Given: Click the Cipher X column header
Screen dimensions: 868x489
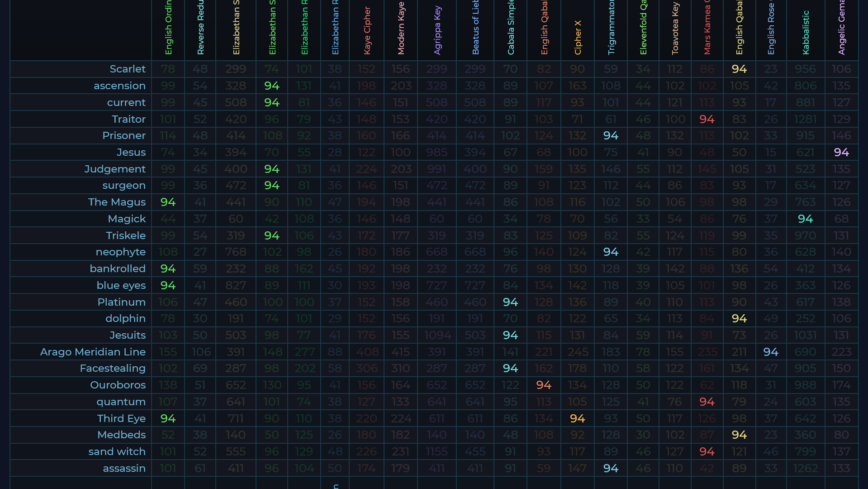Looking at the screenshot, I should click(x=578, y=37).
